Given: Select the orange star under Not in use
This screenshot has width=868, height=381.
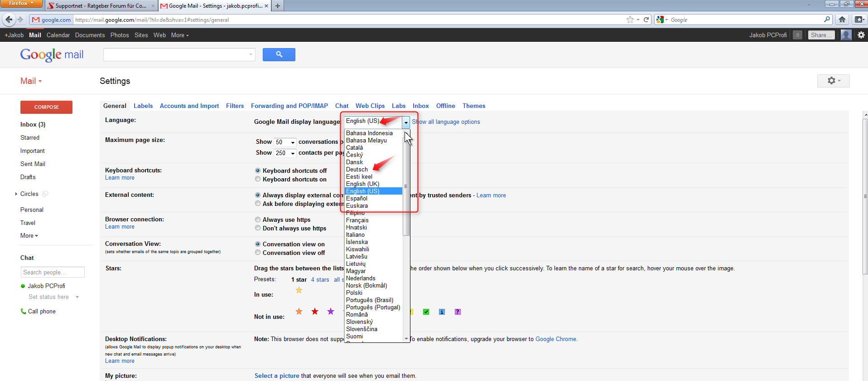Looking at the screenshot, I should (299, 311).
